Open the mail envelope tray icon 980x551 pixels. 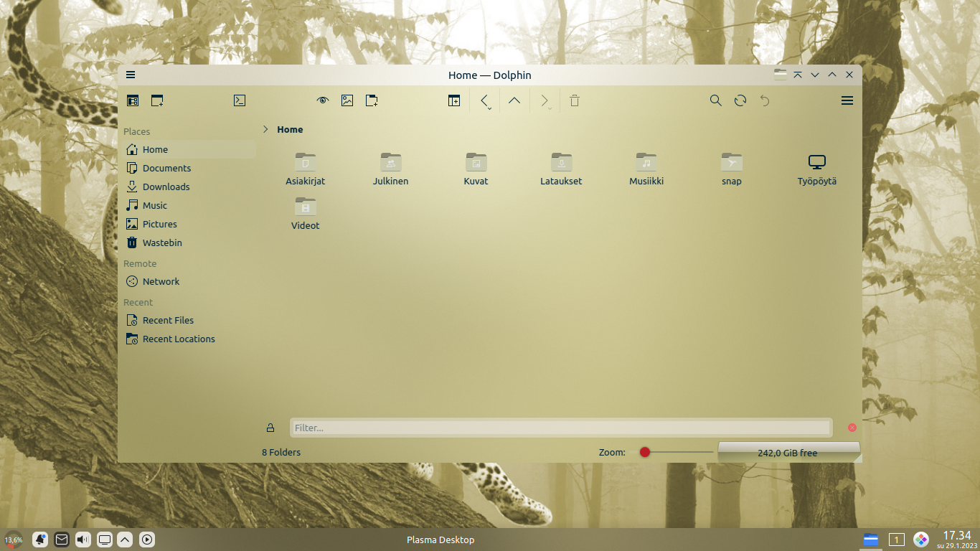coord(62,540)
